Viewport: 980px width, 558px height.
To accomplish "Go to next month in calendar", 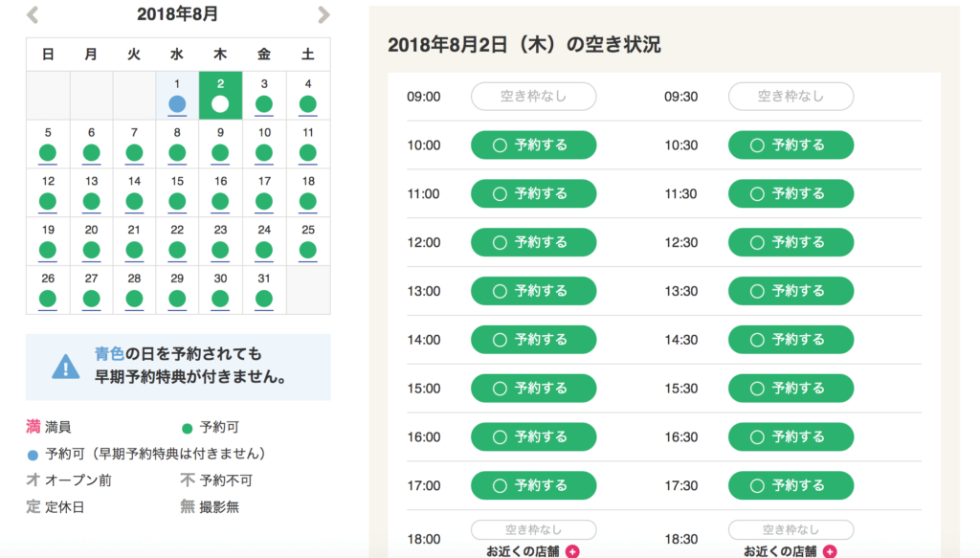I will [323, 14].
